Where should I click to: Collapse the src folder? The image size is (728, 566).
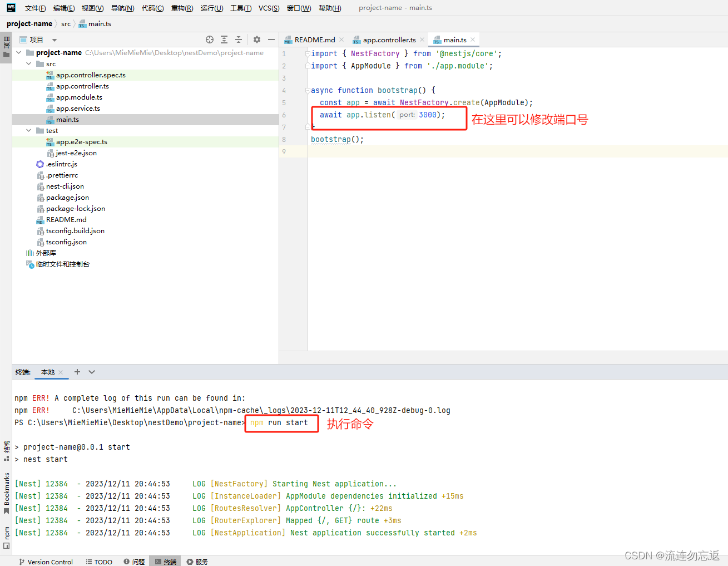(x=28, y=63)
